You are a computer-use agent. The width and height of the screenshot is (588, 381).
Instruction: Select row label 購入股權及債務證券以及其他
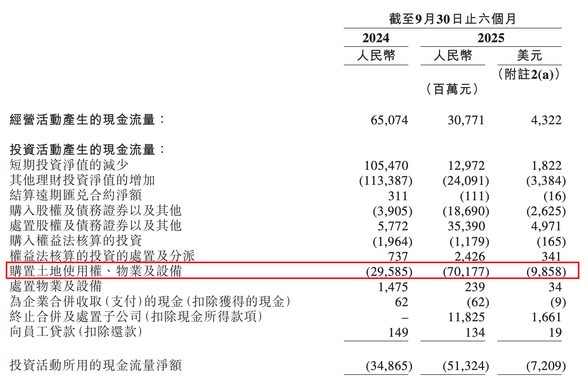(x=96, y=210)
